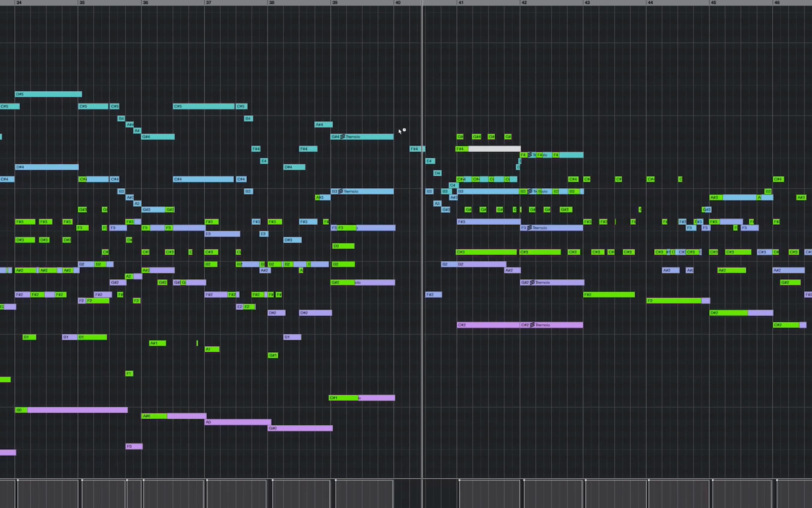
Task: Click bar 45 in the timeline ruler
Action: point(713,2)
